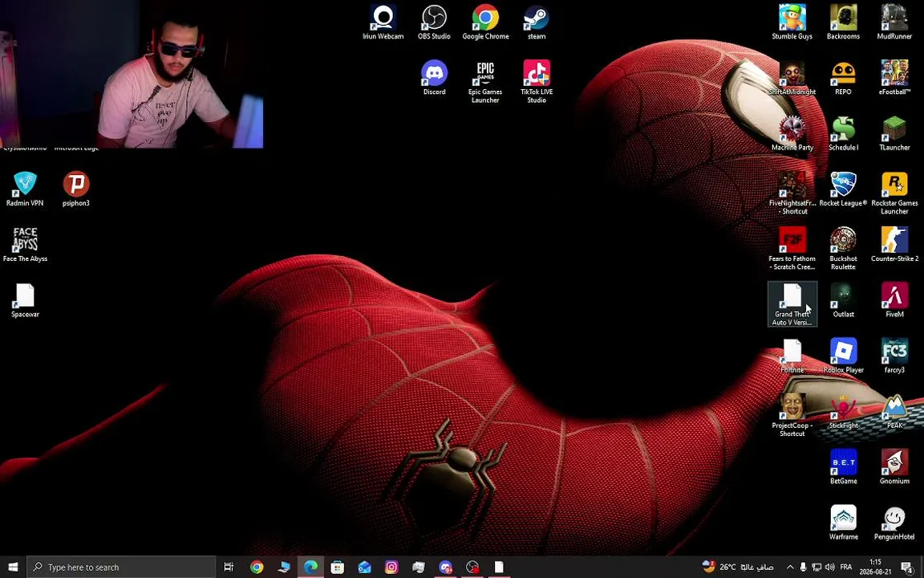The image size is (924, 578).
Task: Select Fears to Fathom desktop shortcut
Action: click(792, 248)
